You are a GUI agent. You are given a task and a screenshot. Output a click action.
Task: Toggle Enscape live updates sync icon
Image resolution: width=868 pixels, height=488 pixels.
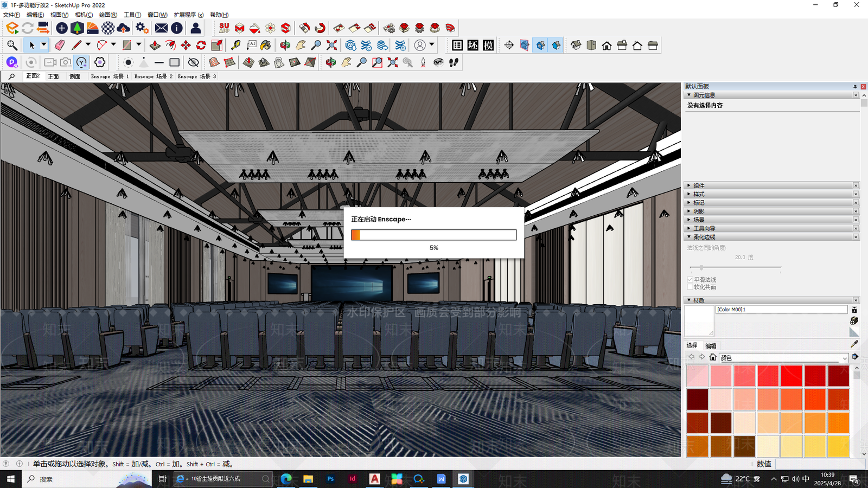(x=28, y=28)
